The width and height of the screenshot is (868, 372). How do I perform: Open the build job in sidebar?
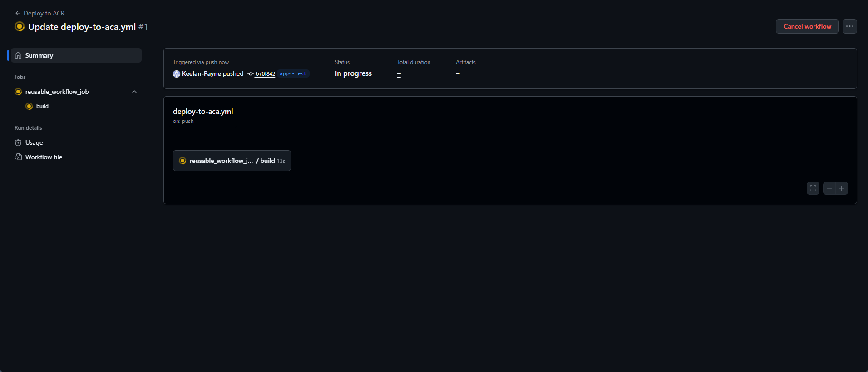[42, 106]
